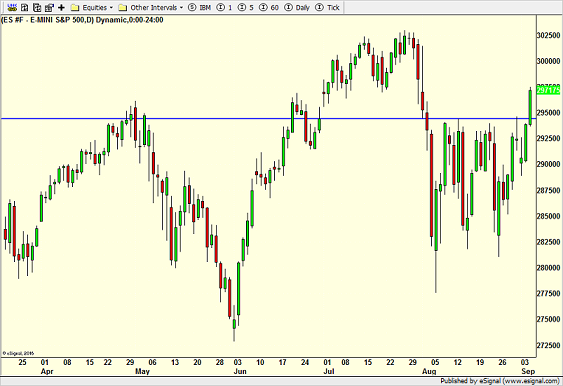Click the latest green candle at far right

[530, 107]
